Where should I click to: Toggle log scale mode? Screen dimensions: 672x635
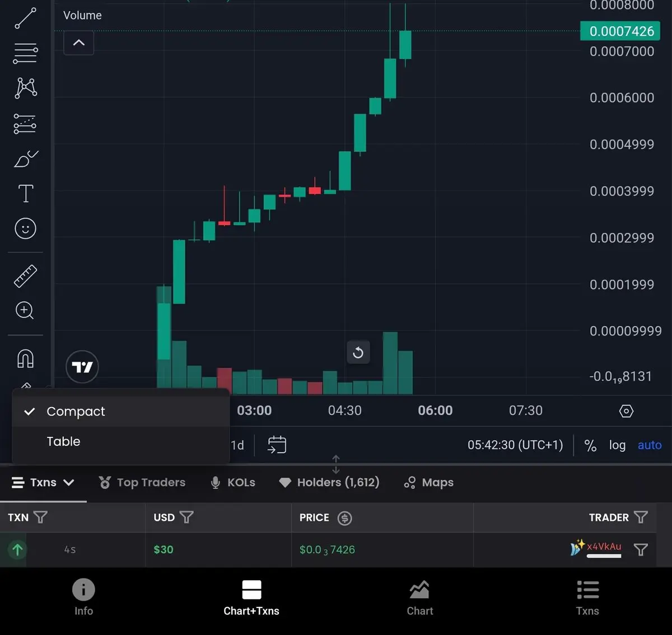coord(617,445)
